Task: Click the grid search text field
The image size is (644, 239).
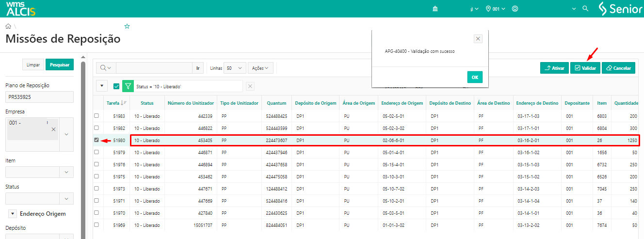Action: pos(154,68)
